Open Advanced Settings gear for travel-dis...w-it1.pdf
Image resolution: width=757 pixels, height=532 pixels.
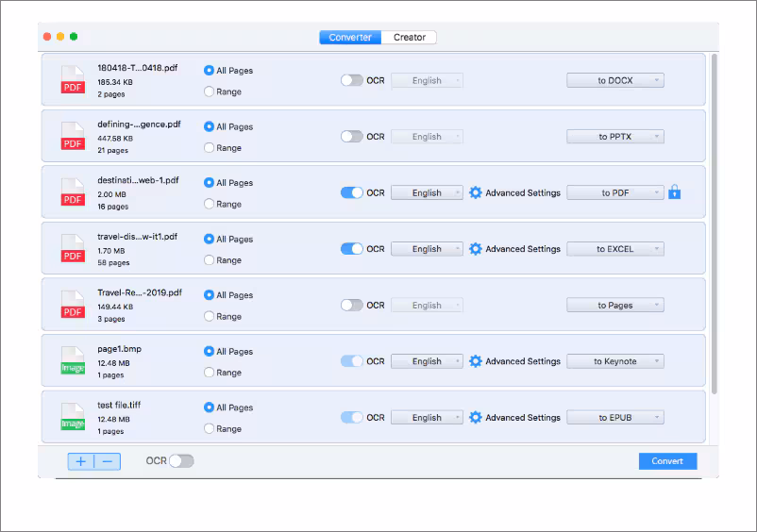coord(476,249)
